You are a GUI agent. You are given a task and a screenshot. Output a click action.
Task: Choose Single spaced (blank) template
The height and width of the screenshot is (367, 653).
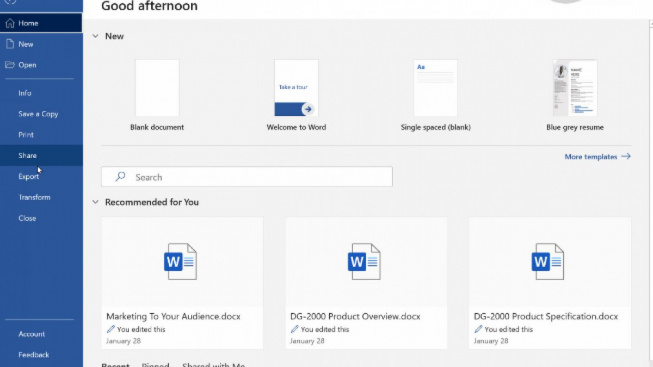tap(435, 88)
